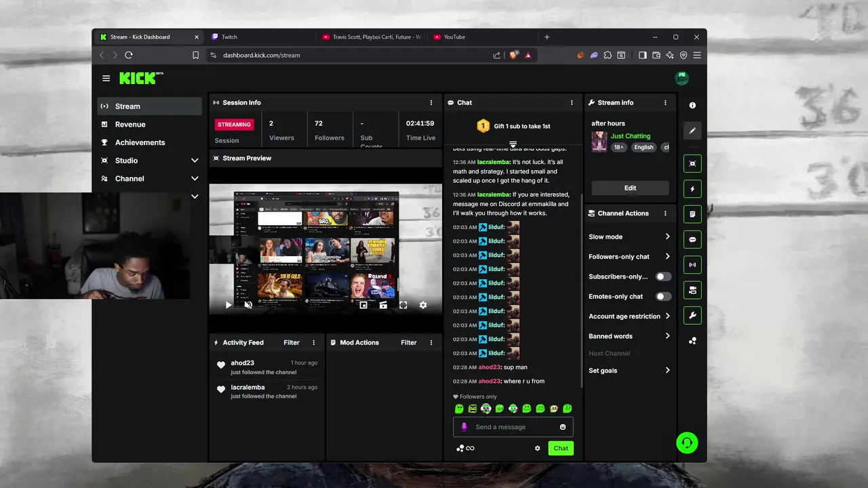
Task: Click the green Chat send button
Action: pos(561,448)
